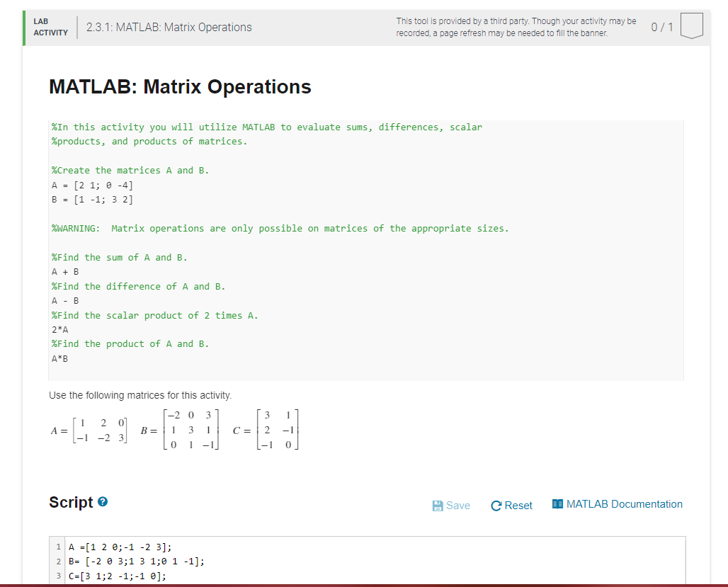Click the '2*A' example line

pyautogui.click(x=60, y=330)
